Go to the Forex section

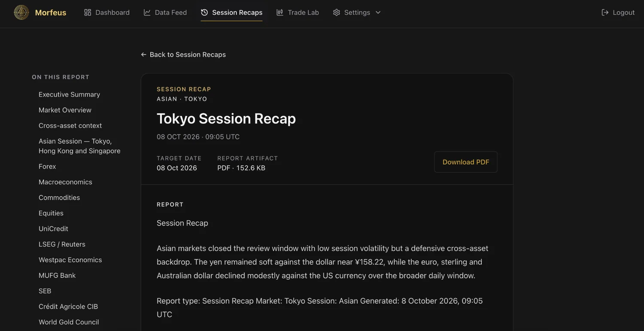47,166
